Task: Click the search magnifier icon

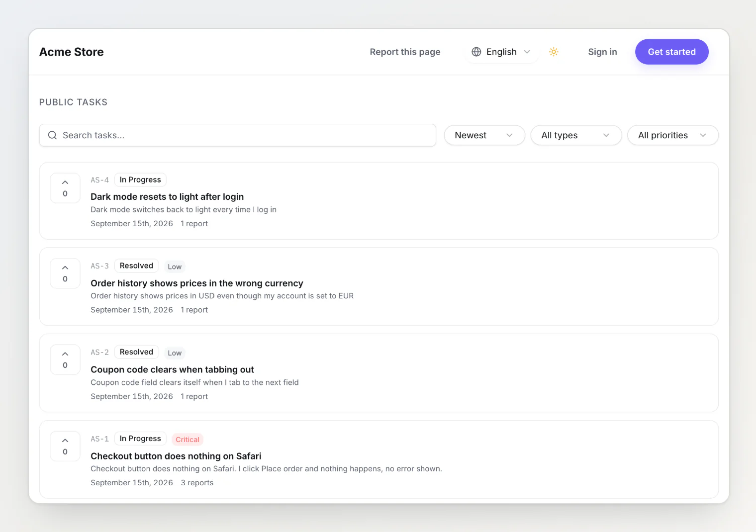Action: (52, 135)
